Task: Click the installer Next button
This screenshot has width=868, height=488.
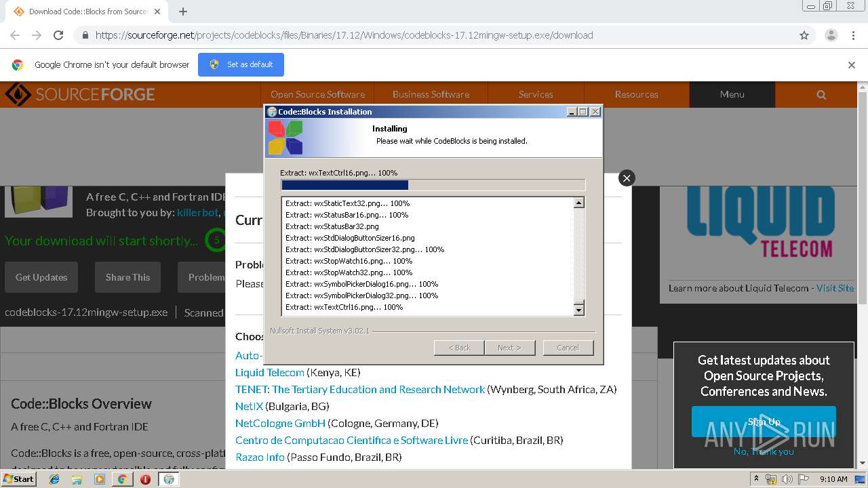Action: [509, 348]
